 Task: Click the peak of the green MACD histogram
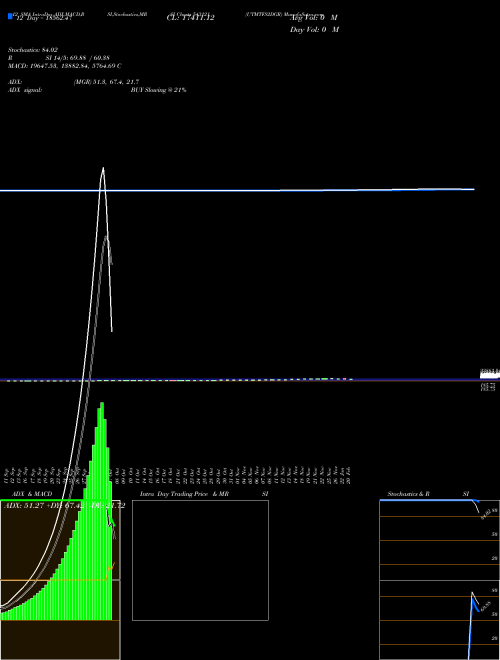[101, 405]
